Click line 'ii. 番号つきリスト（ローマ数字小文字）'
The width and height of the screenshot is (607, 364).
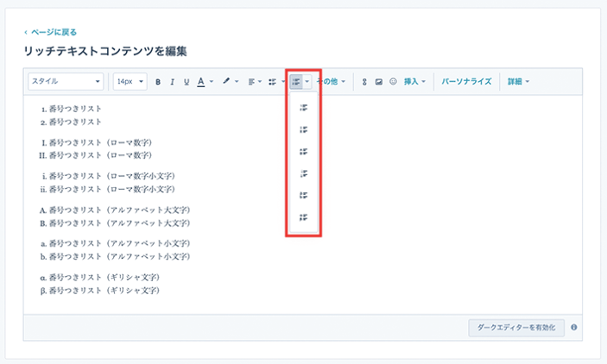[108, 190]
